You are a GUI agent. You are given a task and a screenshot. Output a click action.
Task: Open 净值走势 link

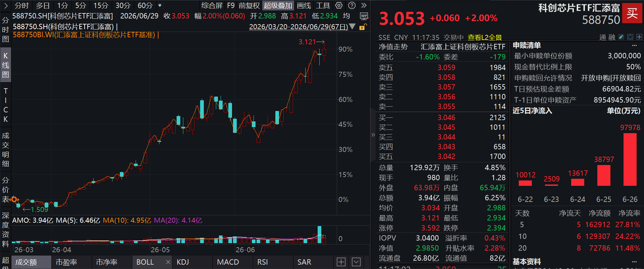point(393,47)
